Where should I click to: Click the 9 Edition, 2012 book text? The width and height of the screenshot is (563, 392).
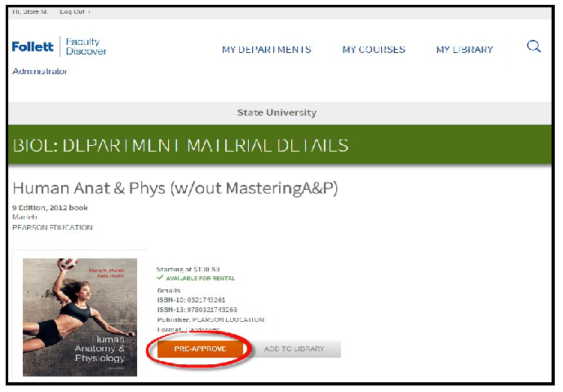(x=50, y=208)
